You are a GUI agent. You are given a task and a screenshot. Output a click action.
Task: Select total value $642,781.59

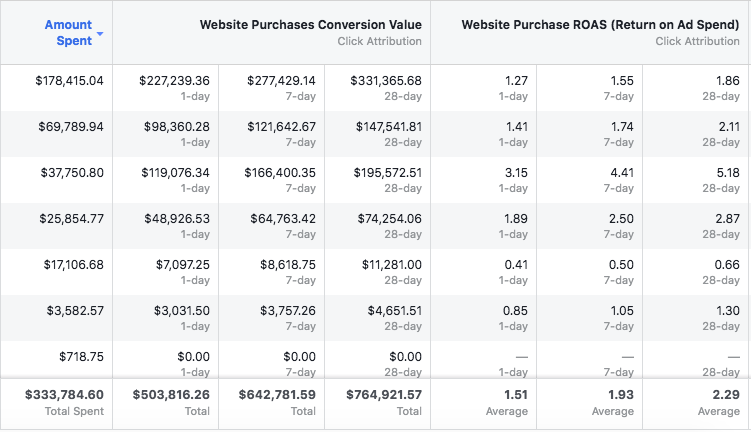(277, 395)
